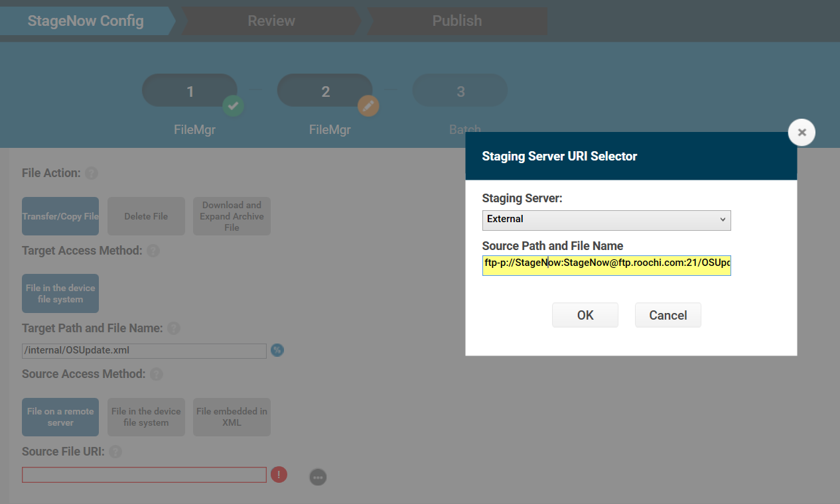Select step 2 FileMgr bubble
The width and height of the screenshot is (840, 504).
[325, 91]
